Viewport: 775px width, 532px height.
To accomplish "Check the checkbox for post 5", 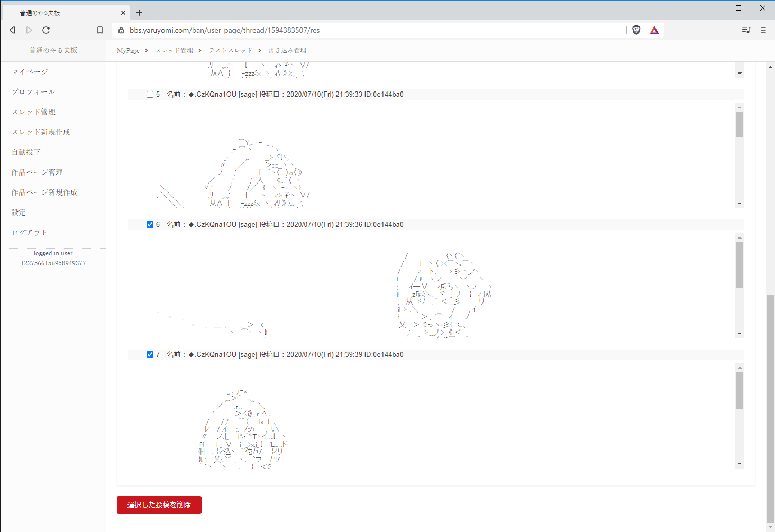I will (x=150, y=94).
